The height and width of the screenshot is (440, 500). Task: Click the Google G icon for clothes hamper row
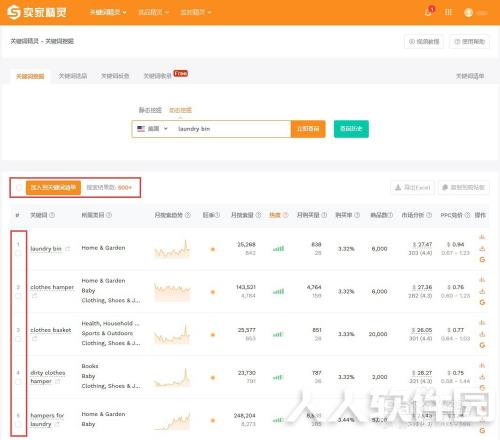coord(482,302)
